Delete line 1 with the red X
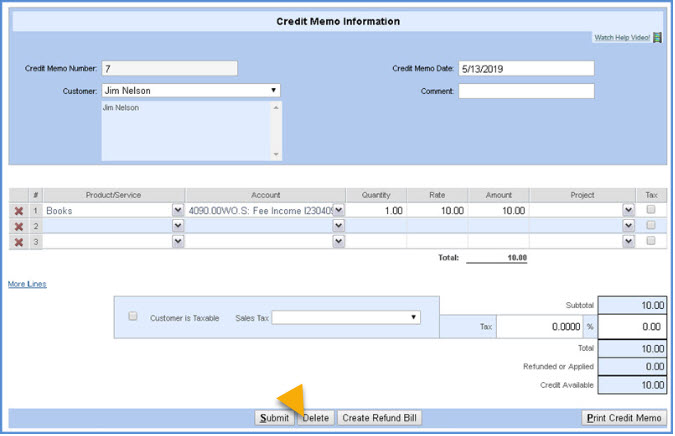 point(19,211)
